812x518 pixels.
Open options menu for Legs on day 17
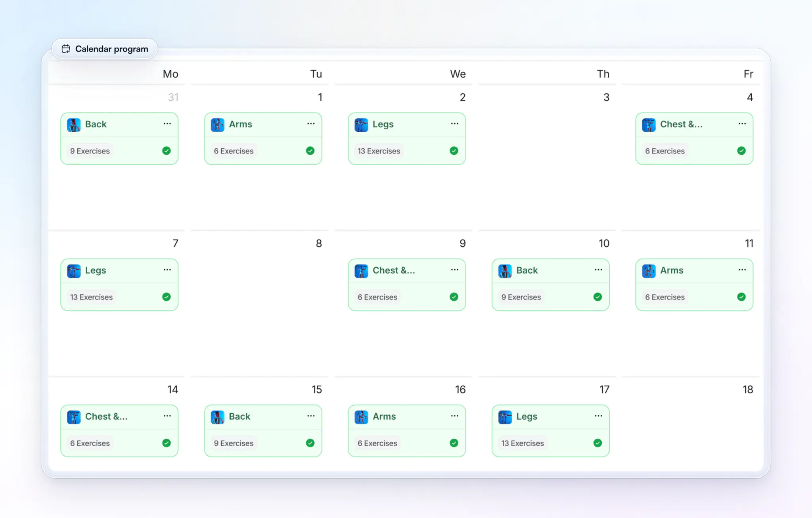(x=598, y=416)
